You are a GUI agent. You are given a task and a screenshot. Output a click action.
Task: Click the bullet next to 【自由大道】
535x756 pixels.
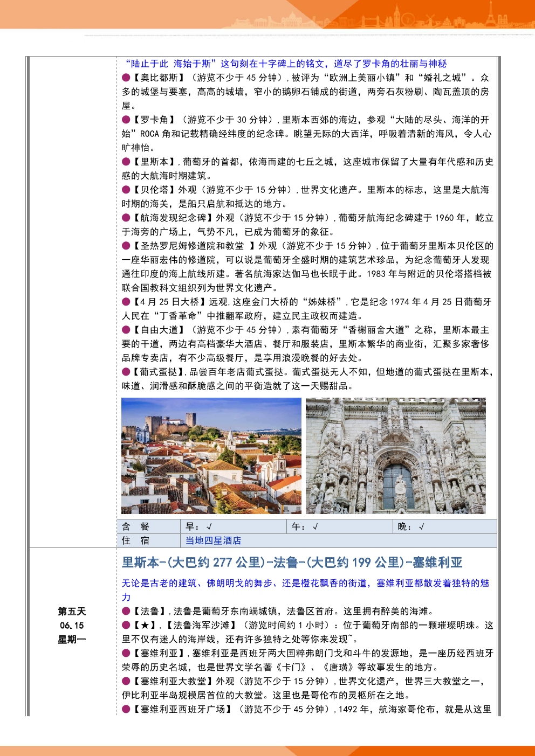pyautogui.click(x=126, y=330)
